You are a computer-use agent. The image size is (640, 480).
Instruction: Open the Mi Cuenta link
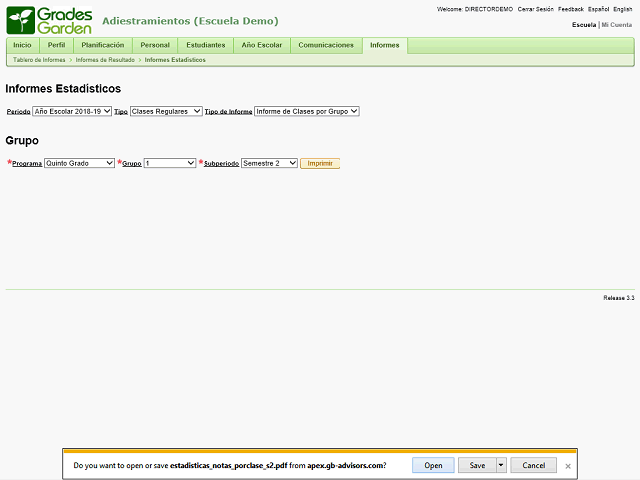(617, 24)
